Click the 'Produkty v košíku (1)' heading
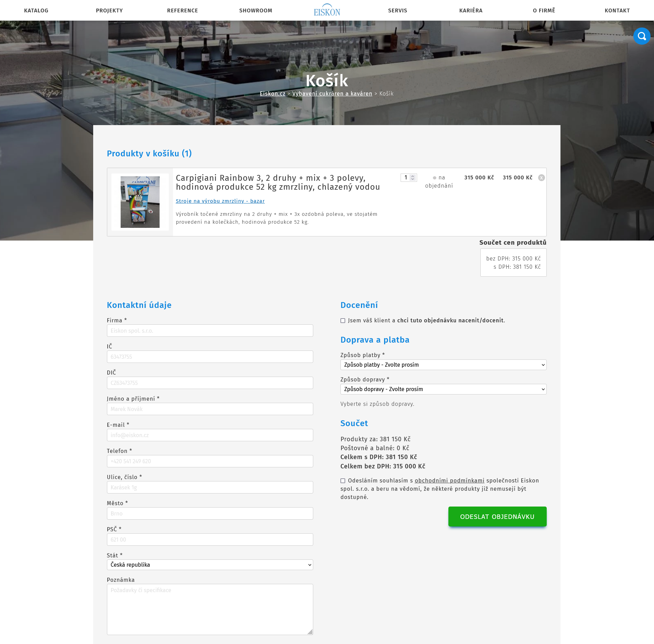This screenshot has height=644, width=654. point(149,153)
